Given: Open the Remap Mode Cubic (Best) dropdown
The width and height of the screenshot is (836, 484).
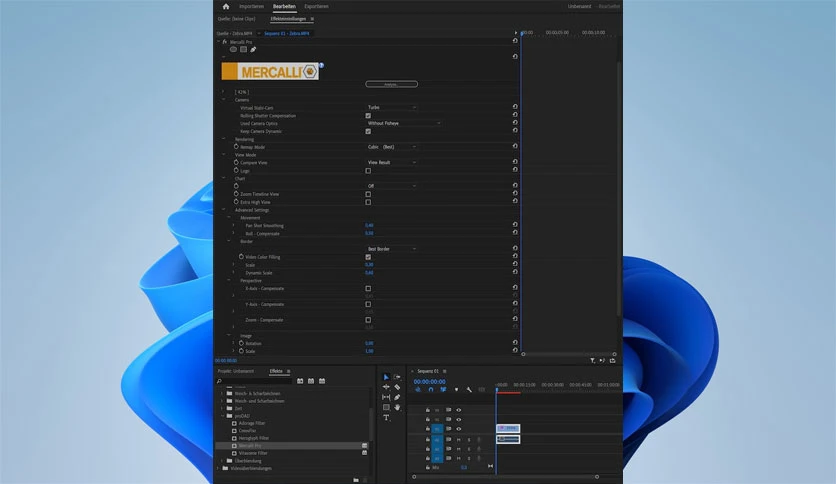Looking at the screenshot, I should (x=391, y=147).
